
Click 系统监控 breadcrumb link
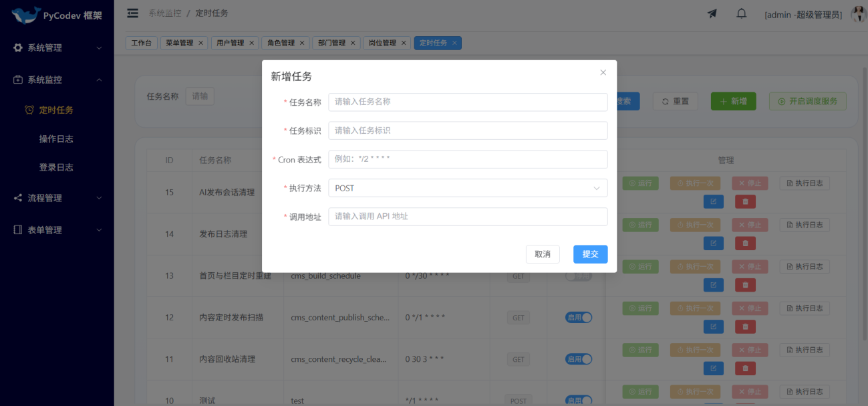(x=164, y=13)
